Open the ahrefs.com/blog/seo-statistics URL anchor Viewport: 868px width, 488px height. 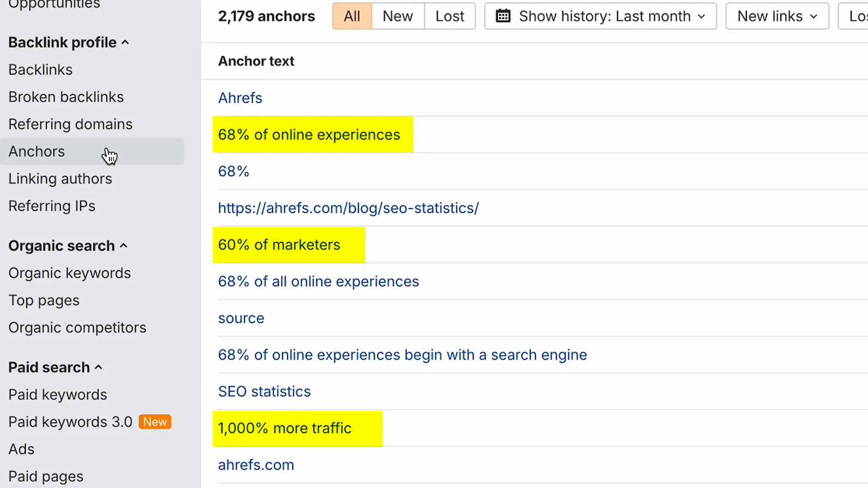348,208
